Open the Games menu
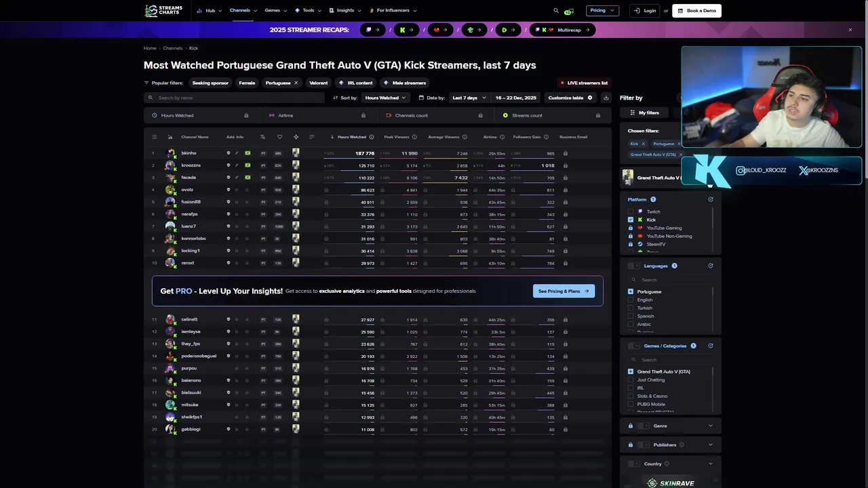This screenshot has height=488, width=868. click(x=275, y=11)
